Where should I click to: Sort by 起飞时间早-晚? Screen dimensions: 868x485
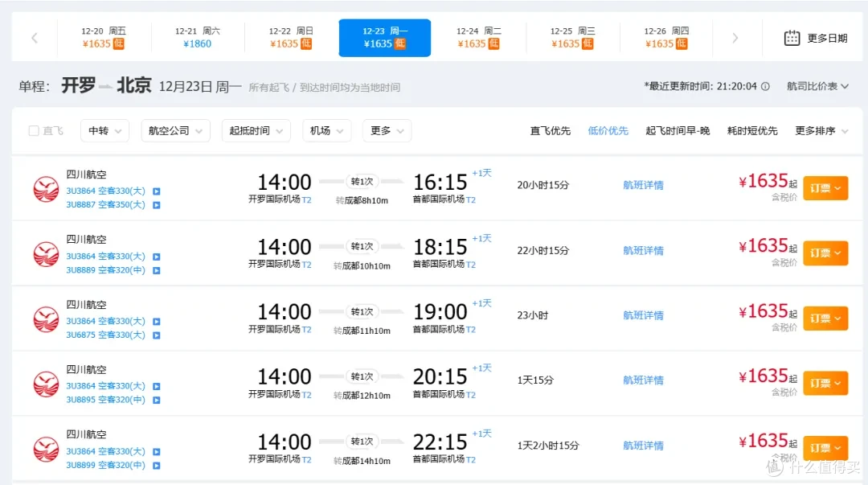pos(678,131)
